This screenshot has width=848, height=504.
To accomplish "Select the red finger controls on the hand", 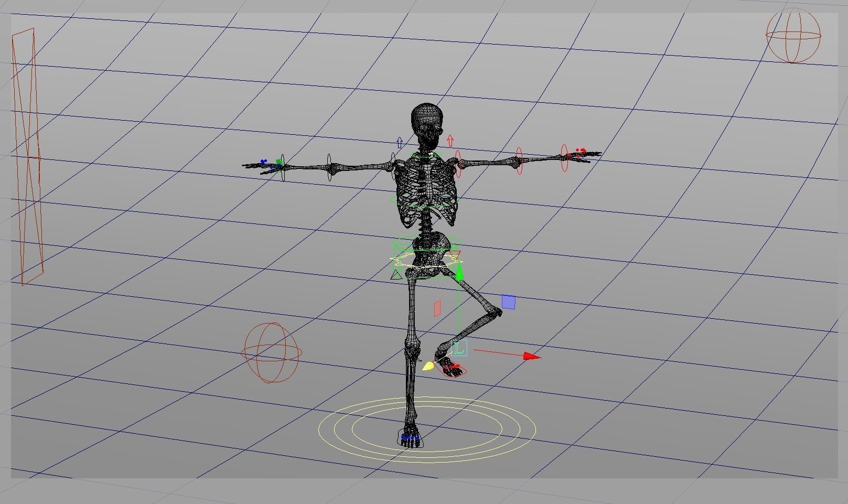I will (x=577, y=154).
